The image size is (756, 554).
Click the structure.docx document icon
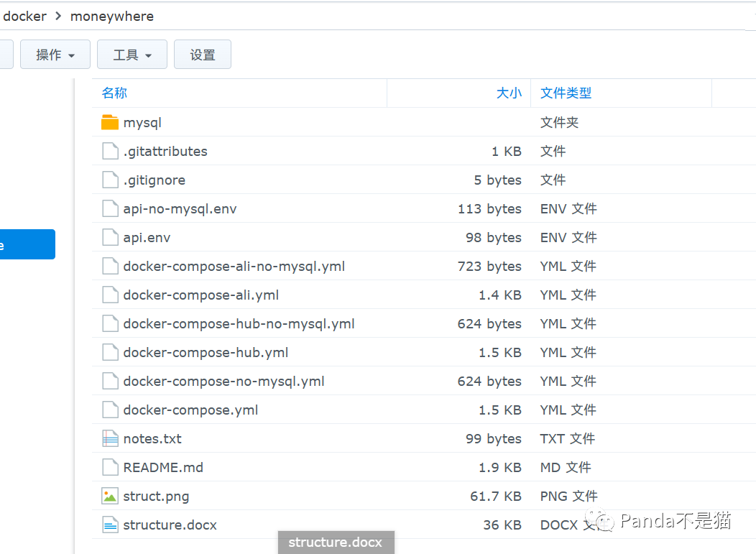[110, 525]
